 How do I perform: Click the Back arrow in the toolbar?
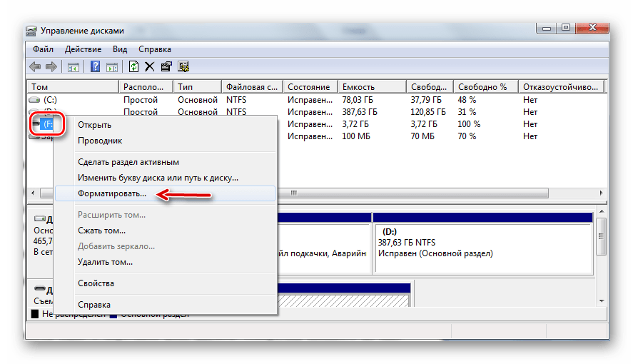point(35,67)
